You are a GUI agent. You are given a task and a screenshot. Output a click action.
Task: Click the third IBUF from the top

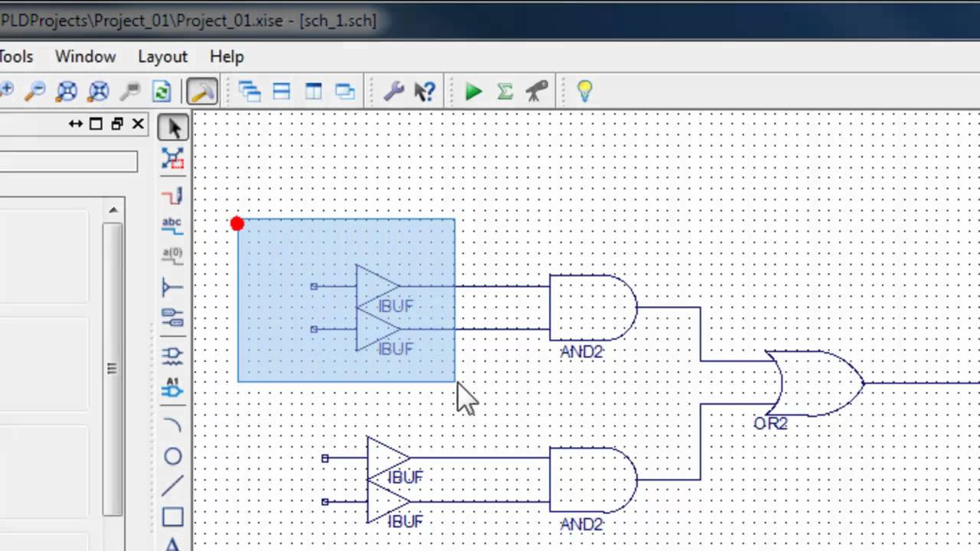pos(388,458)
